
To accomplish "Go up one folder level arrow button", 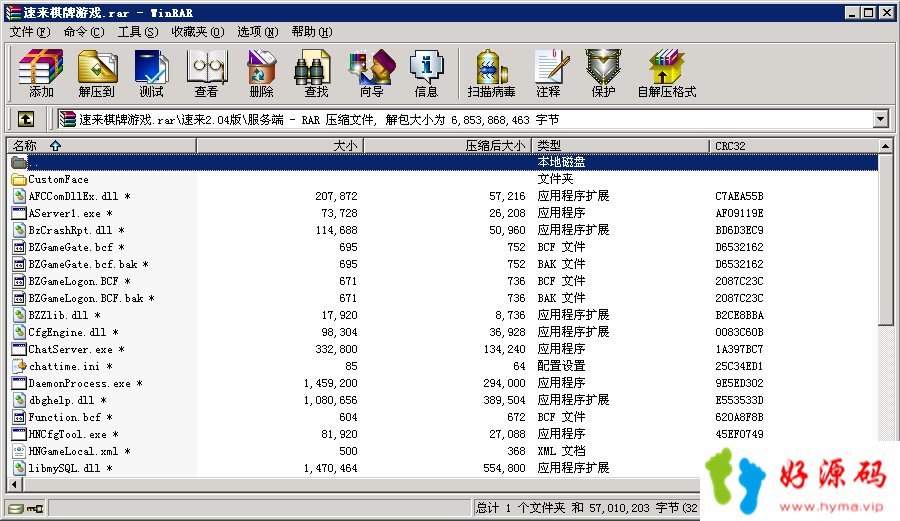I will point(26,119).
